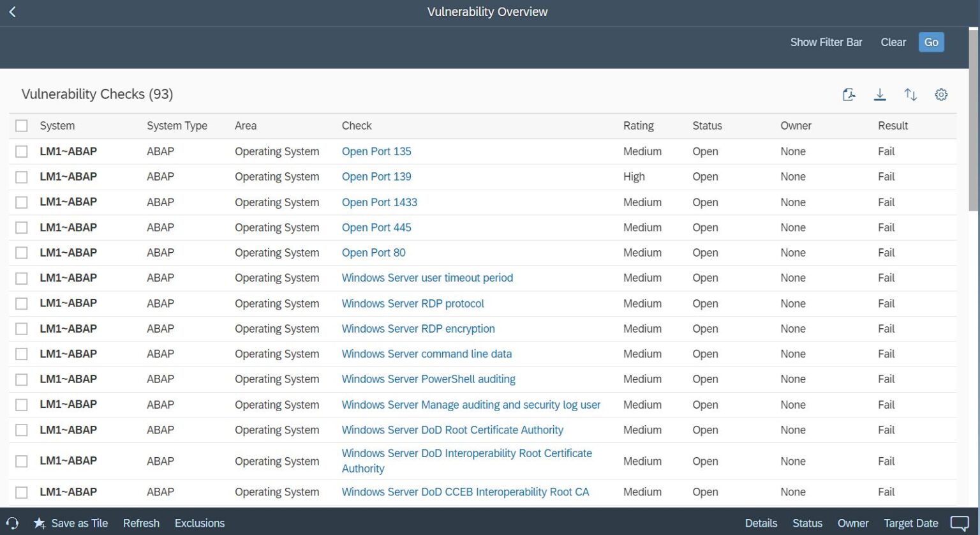Navigate back with the top-left arrow
Viewport: 980px width, 535px height.
click(x=11, y=11)
